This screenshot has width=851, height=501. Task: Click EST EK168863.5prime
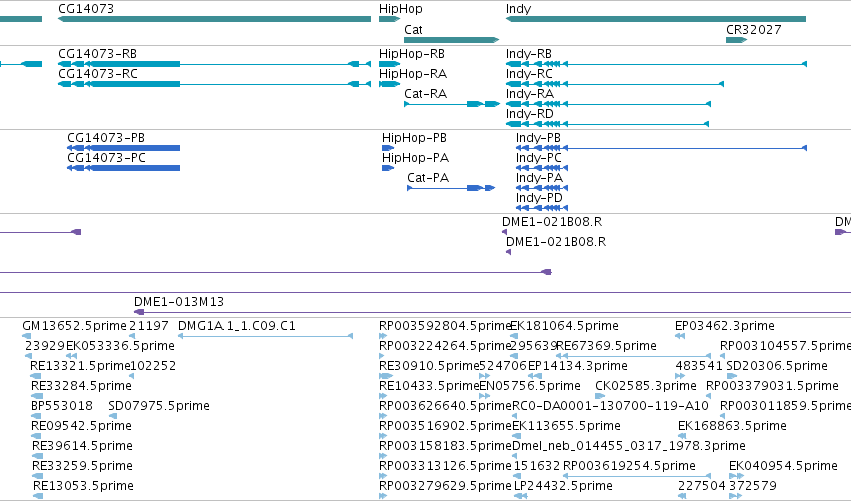click(732, 426)
